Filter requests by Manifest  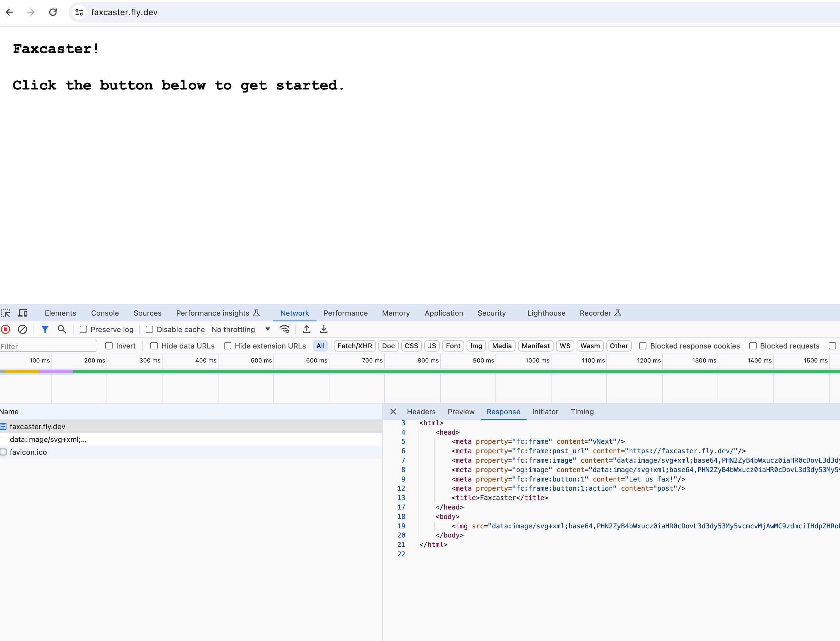click(x=536, y=346)
